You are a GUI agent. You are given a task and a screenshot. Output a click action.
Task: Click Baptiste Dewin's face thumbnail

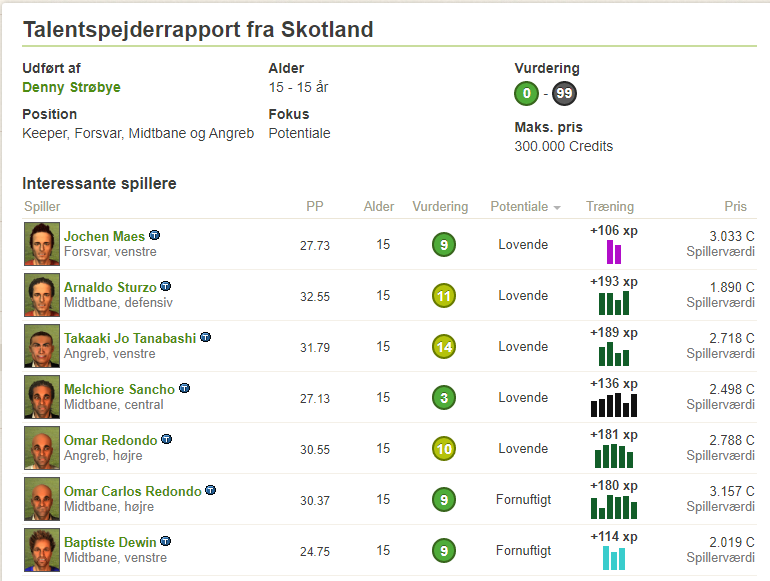pyautogui.click(x=42, y=550)
